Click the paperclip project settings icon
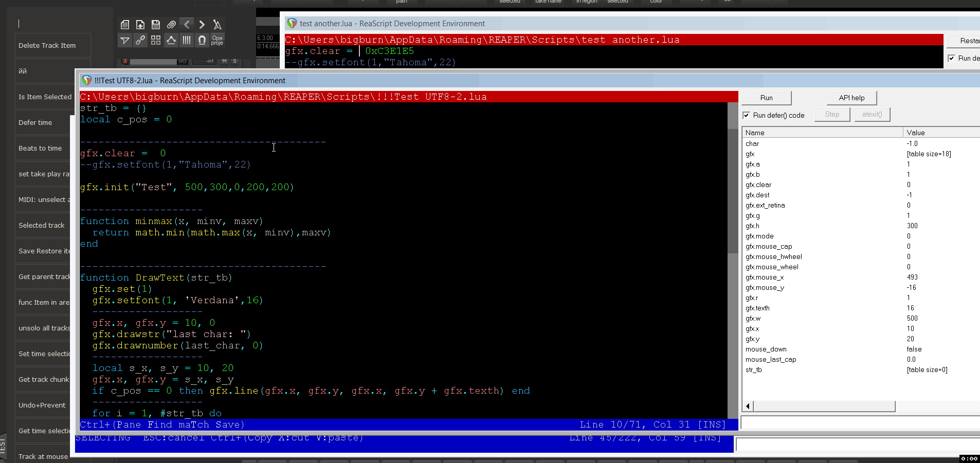Viewport: 980px width, 463px height. pyautogui.click(x=171, y=24)
